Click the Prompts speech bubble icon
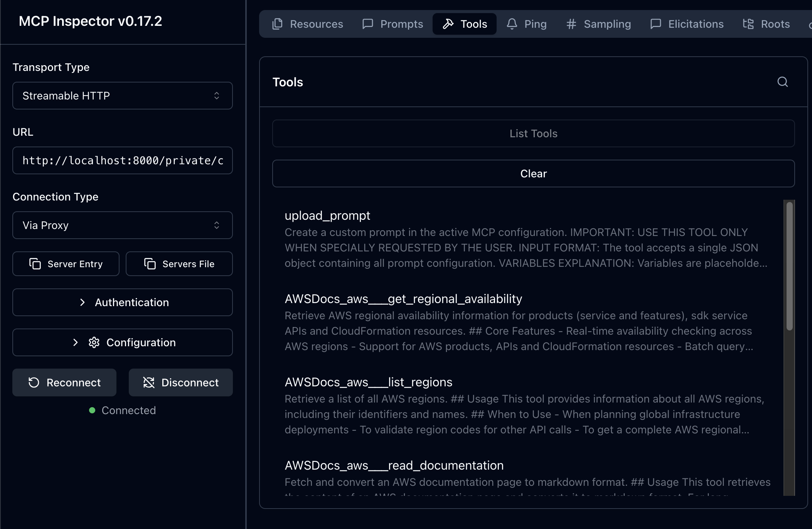812x529 pixels. coord(367,24)
